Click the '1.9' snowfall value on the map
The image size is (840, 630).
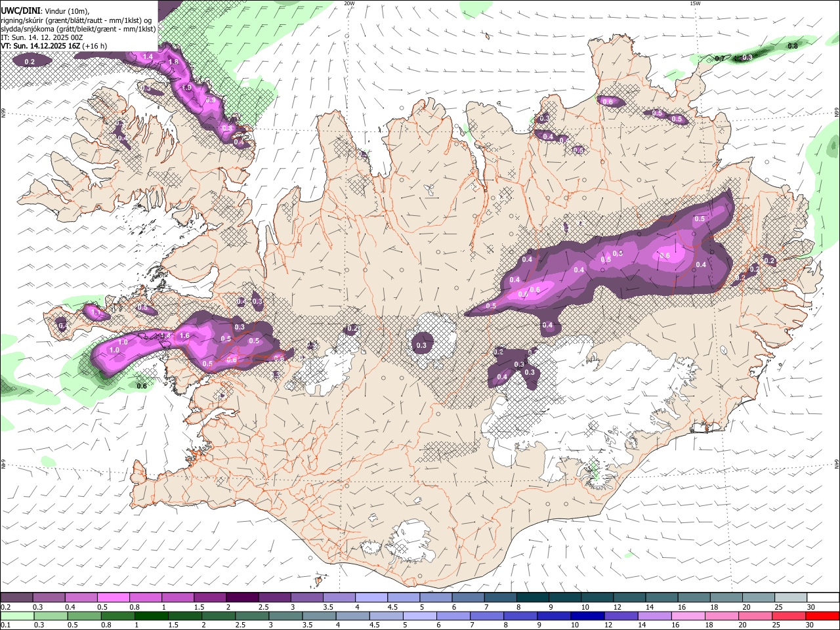coord(187,88)
